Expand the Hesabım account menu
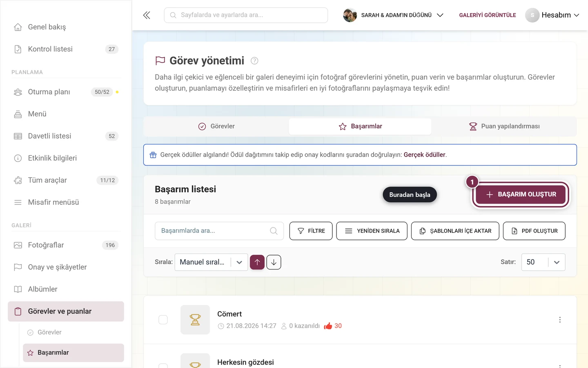The width and height of the screenshot is (588, 368). click(552, 15)
